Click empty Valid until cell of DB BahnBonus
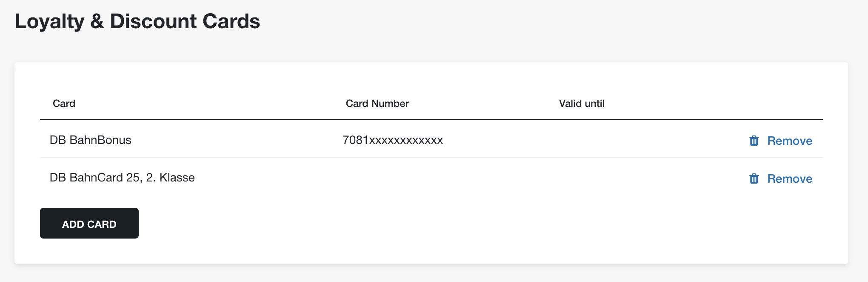 click(630, 139)
